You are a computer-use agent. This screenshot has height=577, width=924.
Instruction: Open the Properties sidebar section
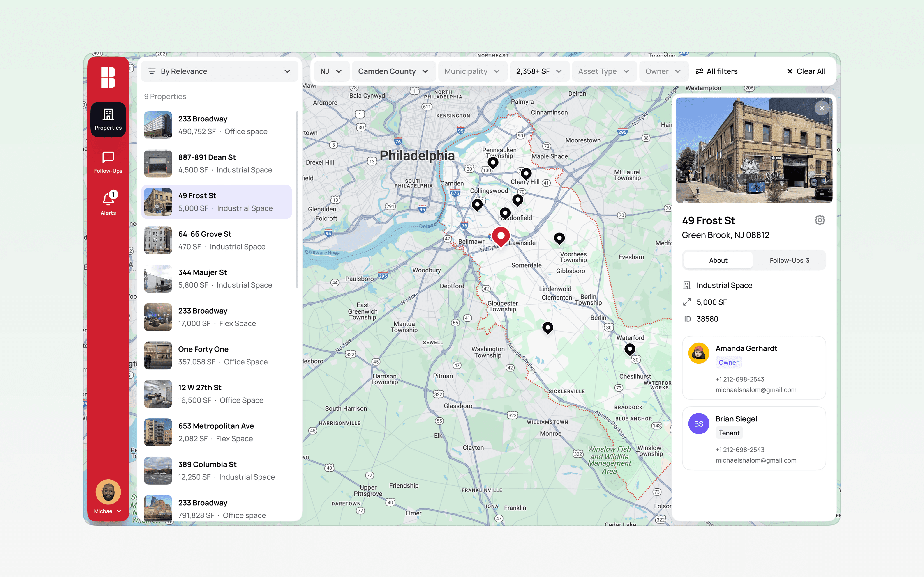108,119
